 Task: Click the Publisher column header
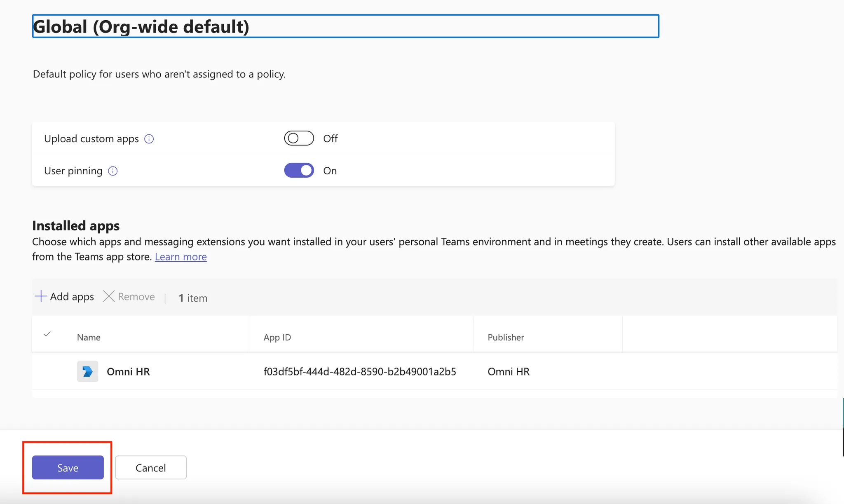click(506, 338)
